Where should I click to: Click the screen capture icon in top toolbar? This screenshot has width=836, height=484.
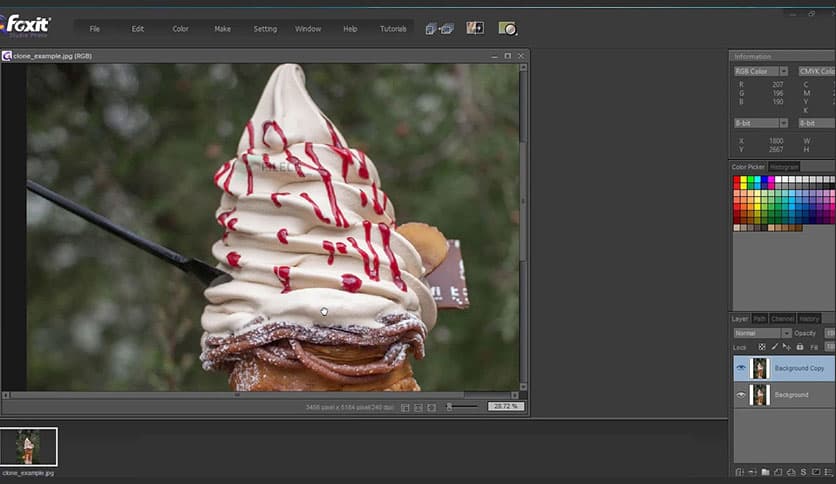pyautogui.click(x=507, y=29)
